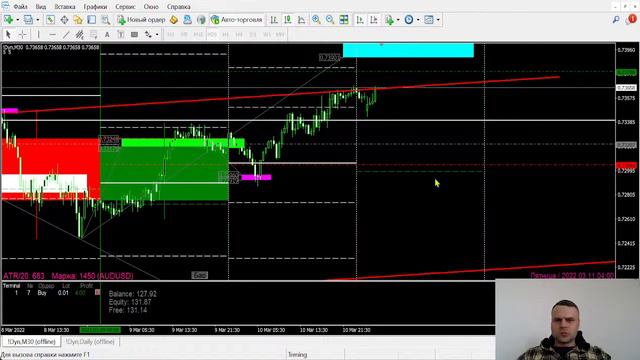Expand the Profiles dropdown arrow
Viewport: 640px width, 360px height.
point(38,20)
